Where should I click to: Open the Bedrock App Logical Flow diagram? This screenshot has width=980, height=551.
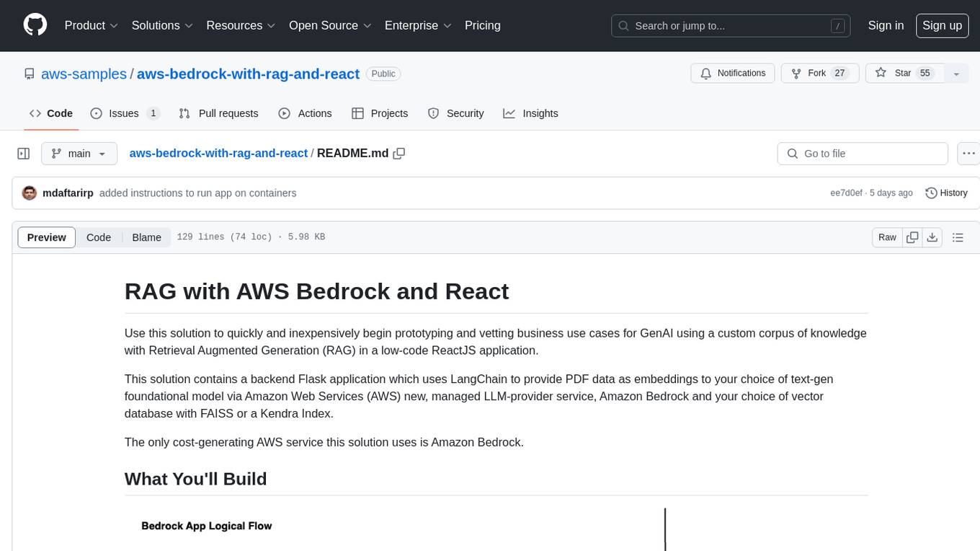[x=496, y=529]
